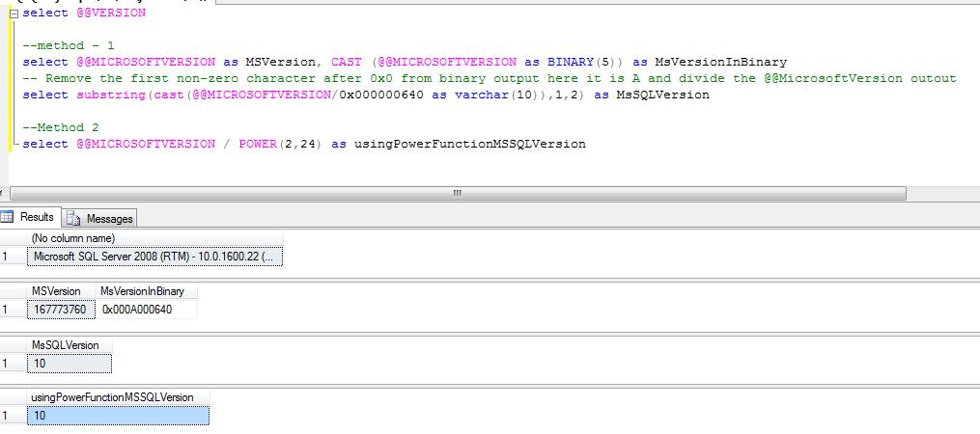Switch to the Messages tab
This screenshot has width=980, height=434.
[x=109, y=219]
